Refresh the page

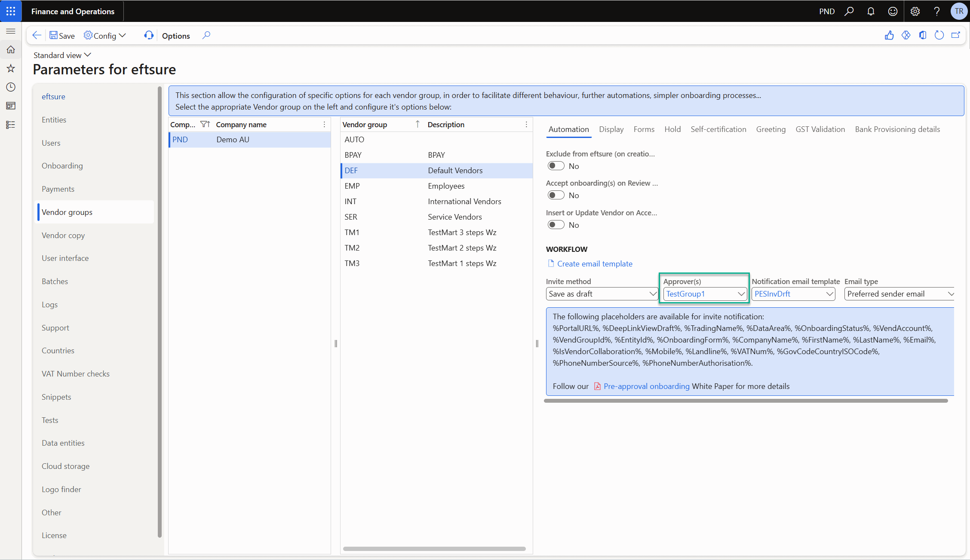click(x=939, y=36)
